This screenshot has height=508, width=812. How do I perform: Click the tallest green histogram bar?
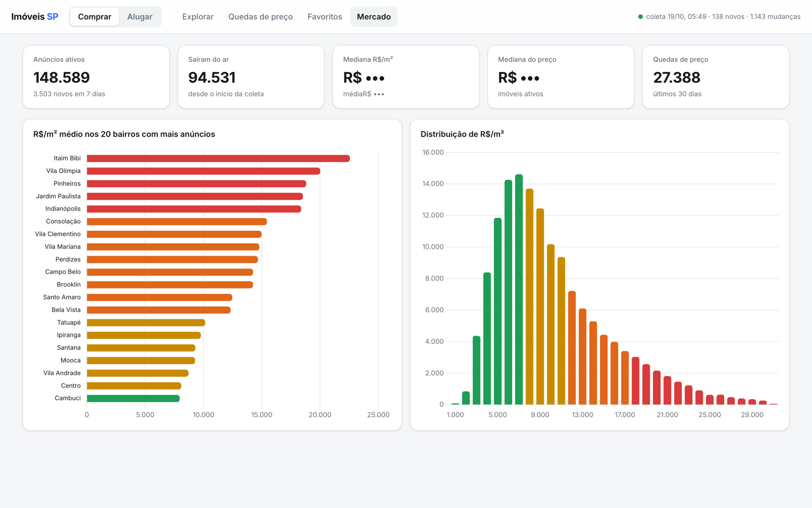(519, 289)
